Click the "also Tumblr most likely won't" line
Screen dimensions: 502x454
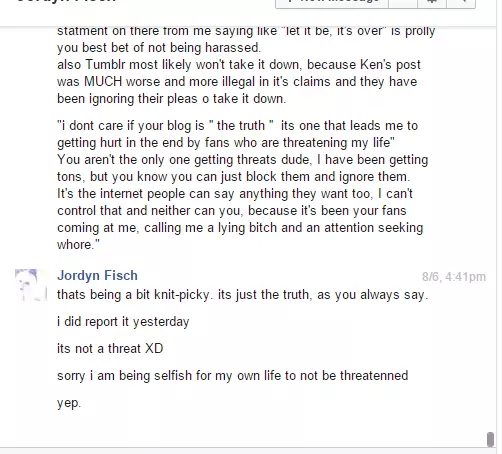pos(239,65)
